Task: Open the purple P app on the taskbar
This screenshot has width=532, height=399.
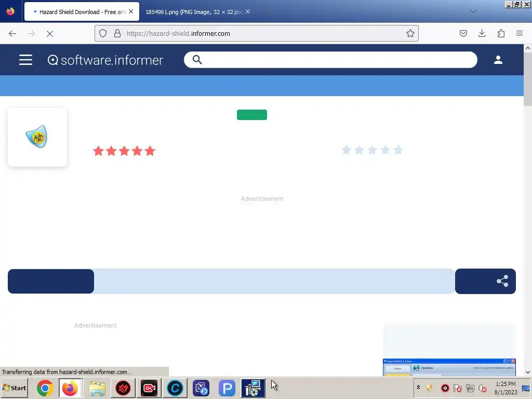Action: tap(227, 388)
